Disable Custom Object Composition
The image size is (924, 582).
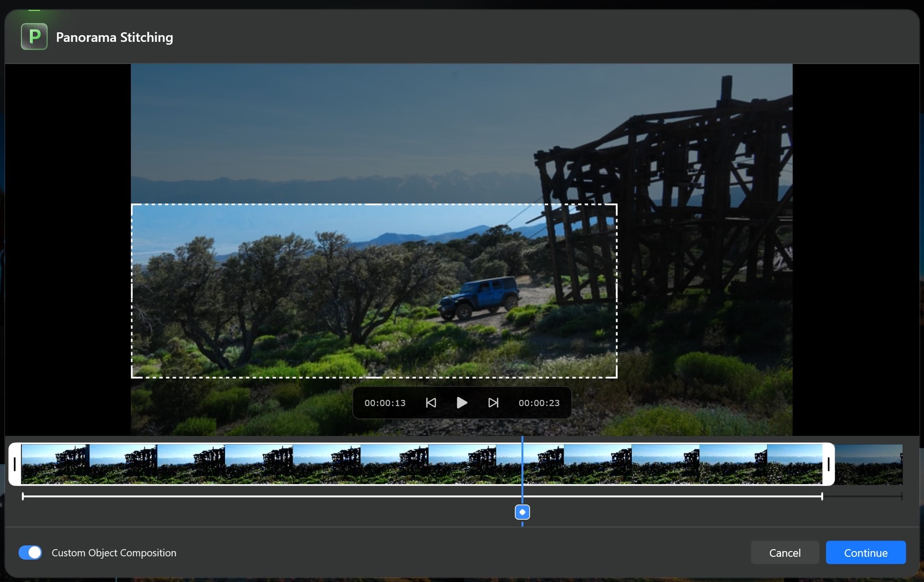(x=30, y=553)
